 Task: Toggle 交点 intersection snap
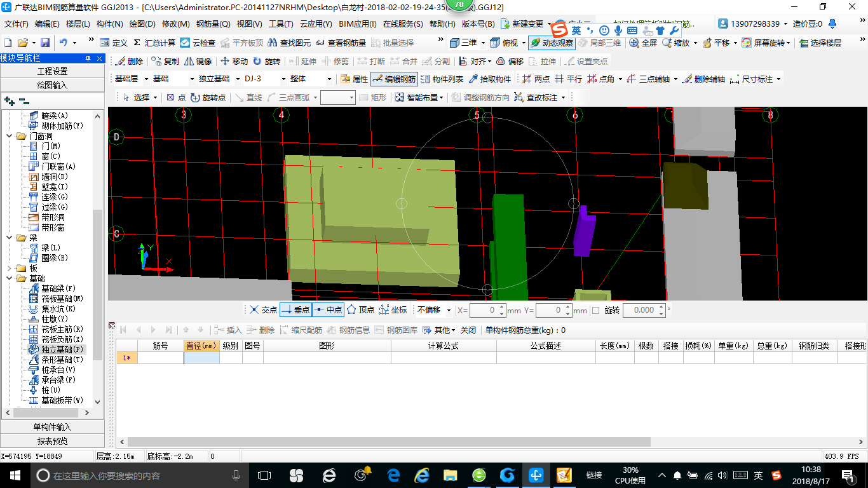(263, 309)
